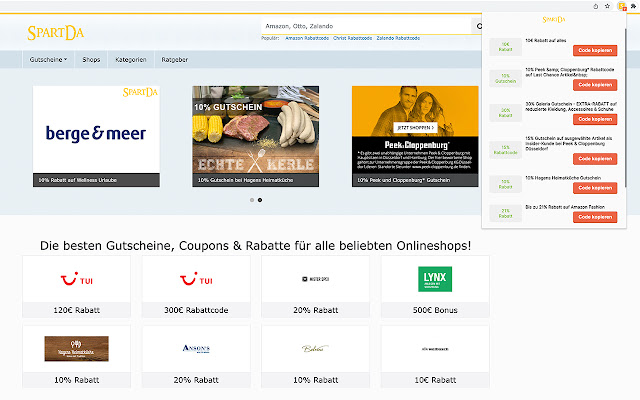Viewport: 640px width, 400px height.
Task: Click '10€ Rabatt auf alles' text in popup
Action: tap(546, 40)
